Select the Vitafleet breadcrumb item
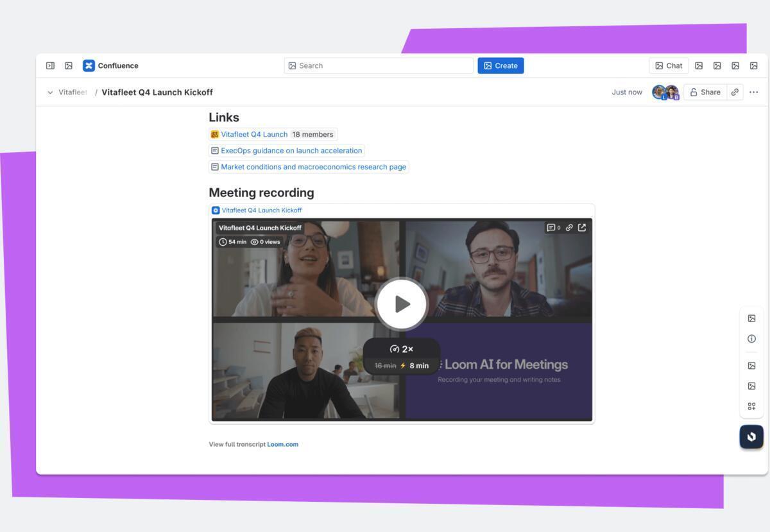 (71, 92)
